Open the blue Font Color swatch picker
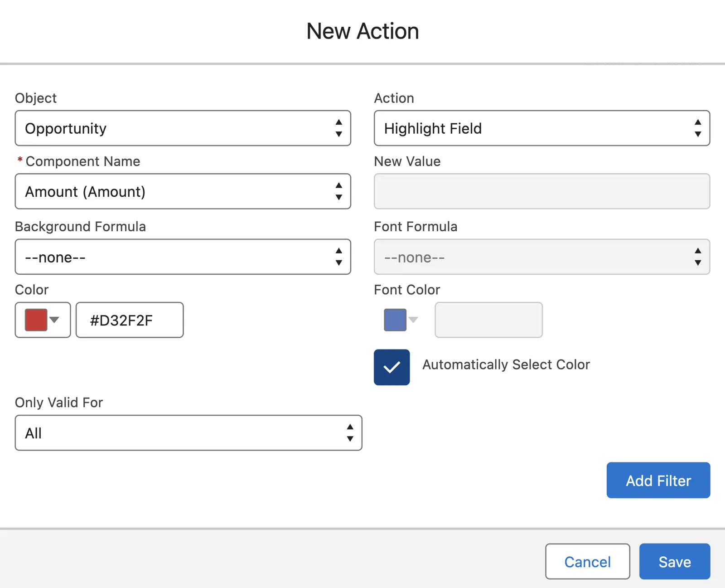 [x=401, y=320]
